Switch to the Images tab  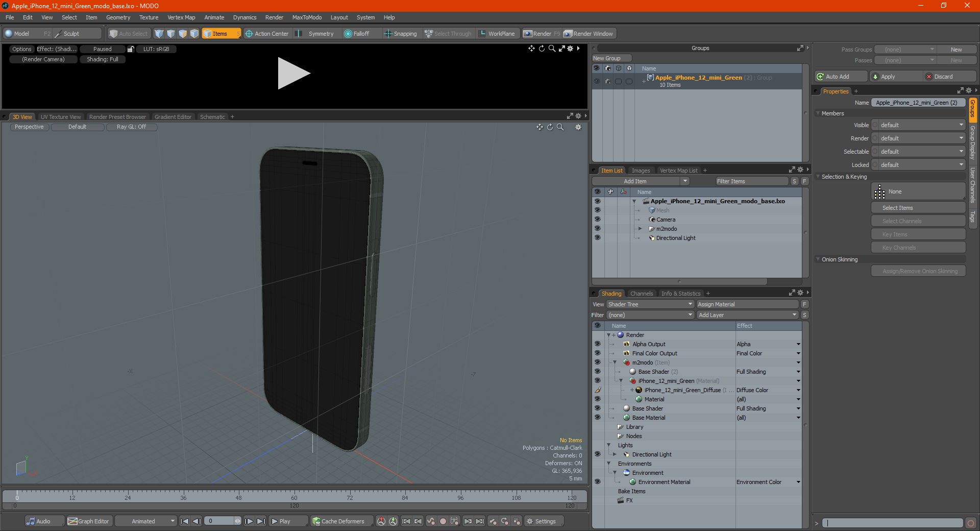641,171
